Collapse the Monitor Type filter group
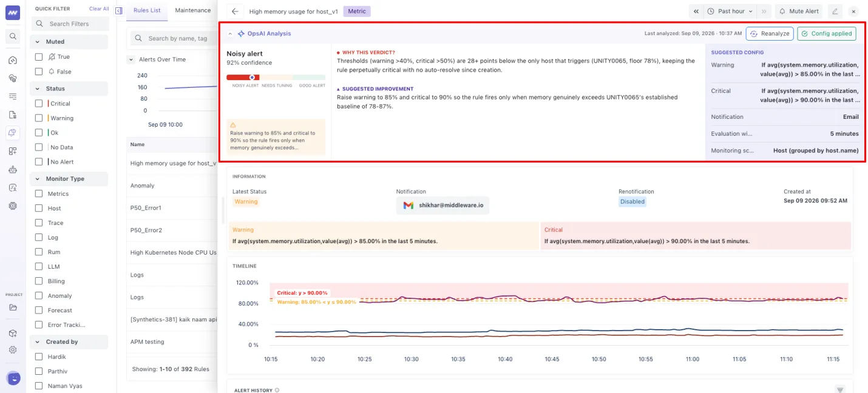The height and width of the screenshot is (393, 868). point(38,179)
